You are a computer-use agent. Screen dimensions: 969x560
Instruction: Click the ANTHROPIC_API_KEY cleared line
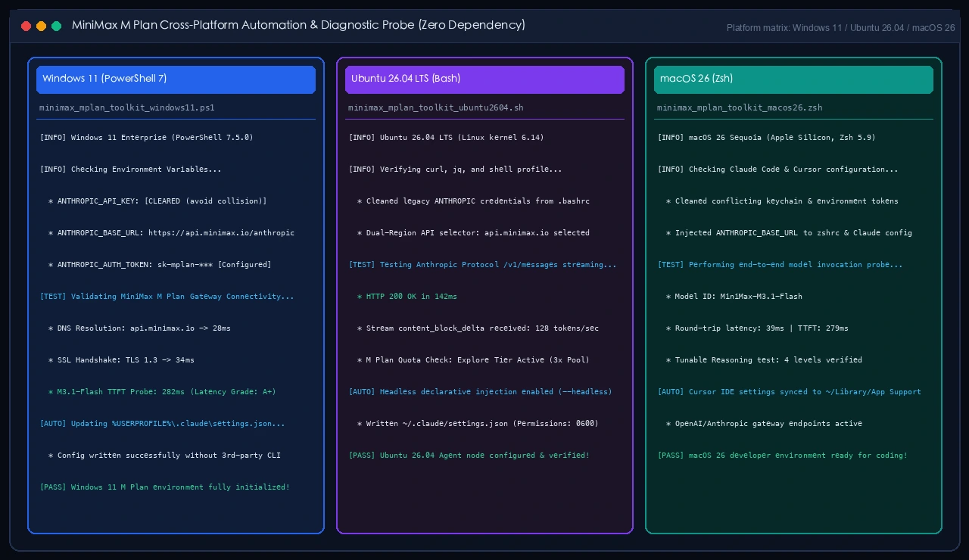coord(157,201)
